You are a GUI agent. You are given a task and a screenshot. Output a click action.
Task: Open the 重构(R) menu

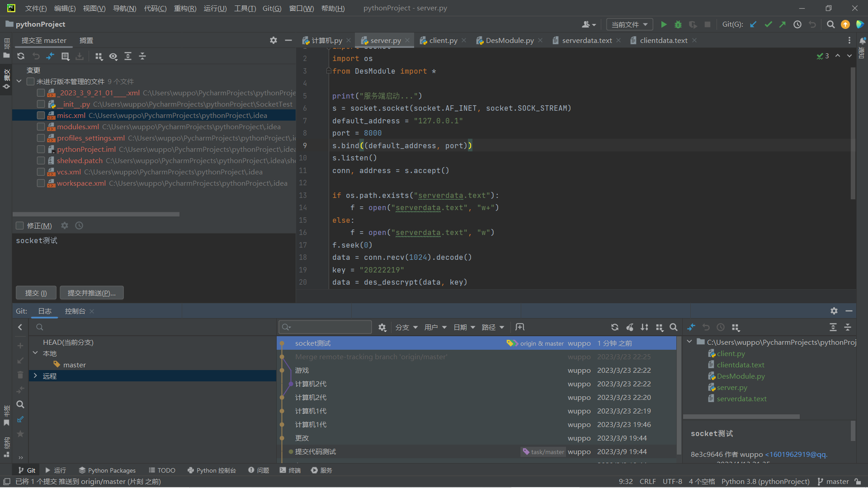[185, 8]
